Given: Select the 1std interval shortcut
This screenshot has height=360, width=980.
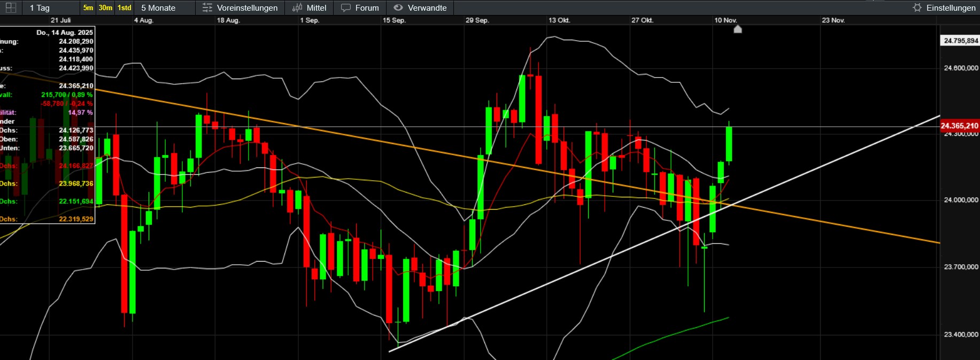Looking at the screenshot, I should click(x=125, y=7).
